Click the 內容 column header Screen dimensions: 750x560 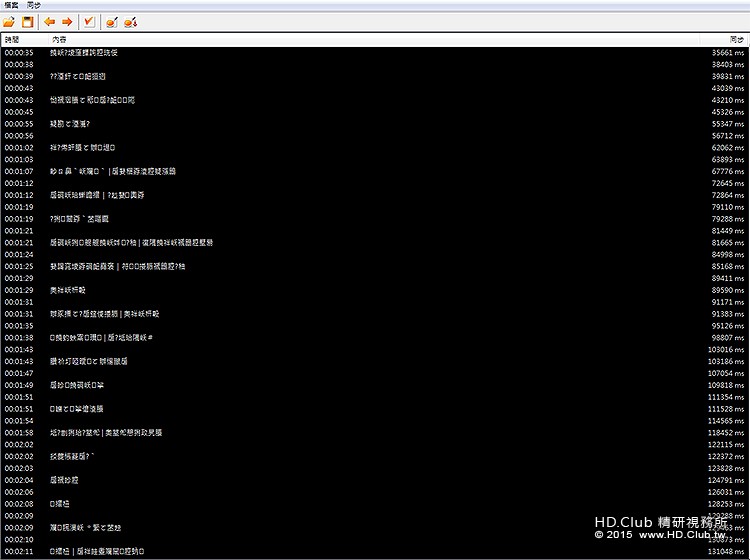tap(59, 40)
